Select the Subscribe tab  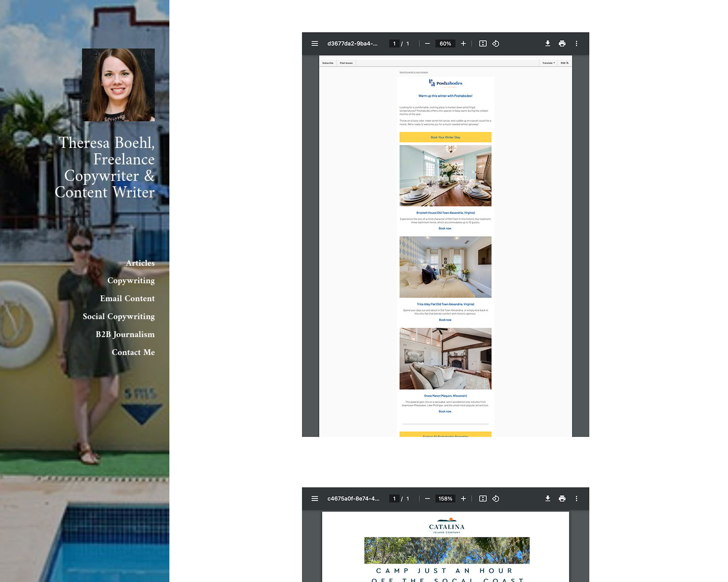[x=328, y=63]
